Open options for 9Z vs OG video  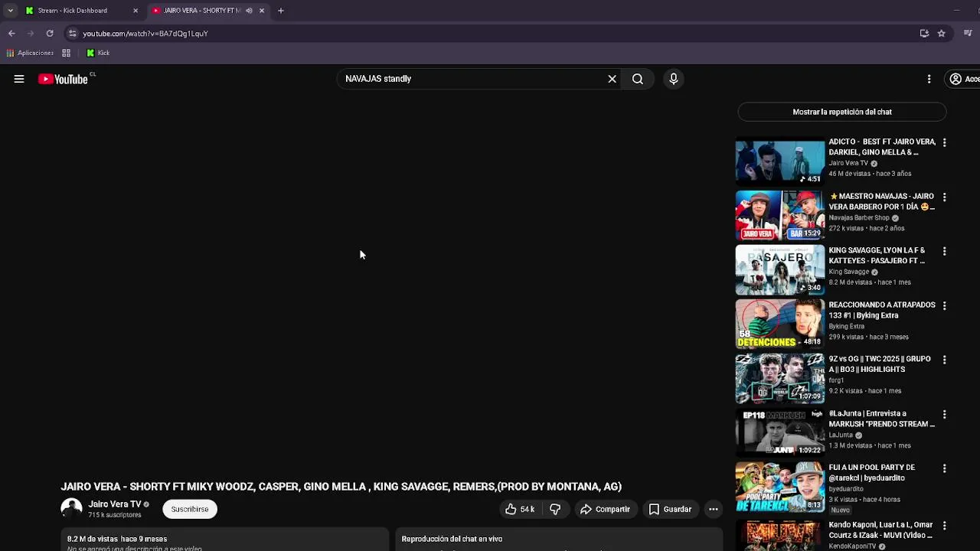tap(944, 360)
